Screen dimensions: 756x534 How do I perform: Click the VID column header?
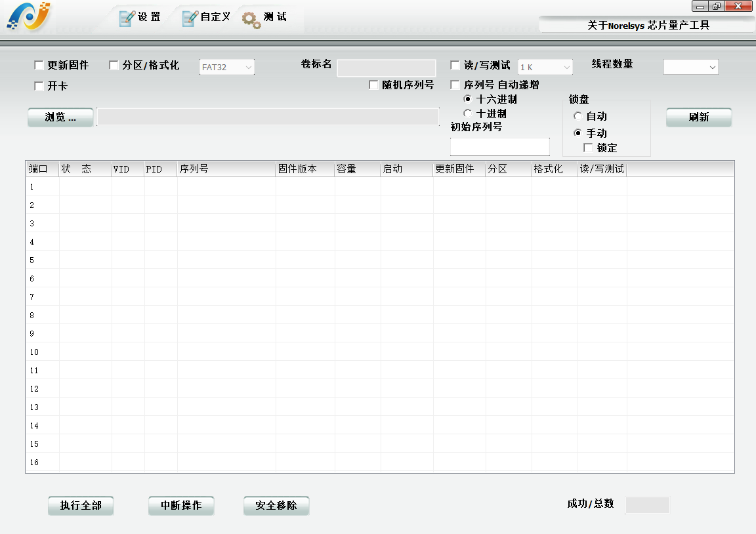[128, 169]
